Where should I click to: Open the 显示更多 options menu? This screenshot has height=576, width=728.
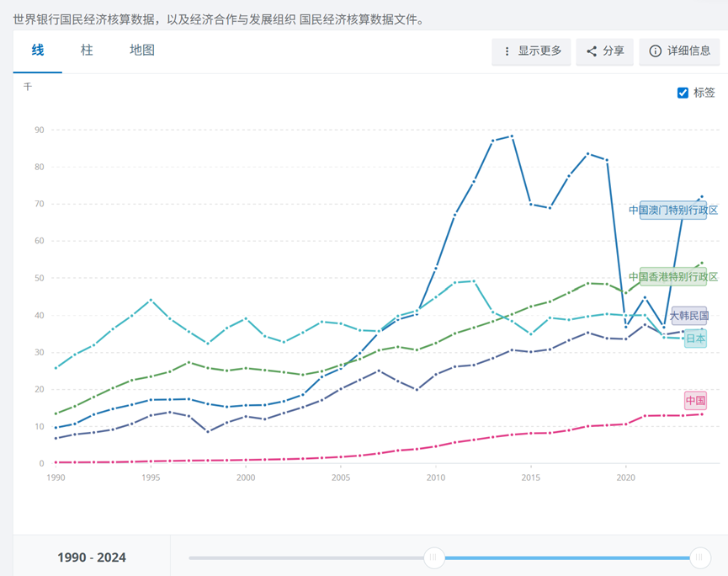click(x=531, y=51)
